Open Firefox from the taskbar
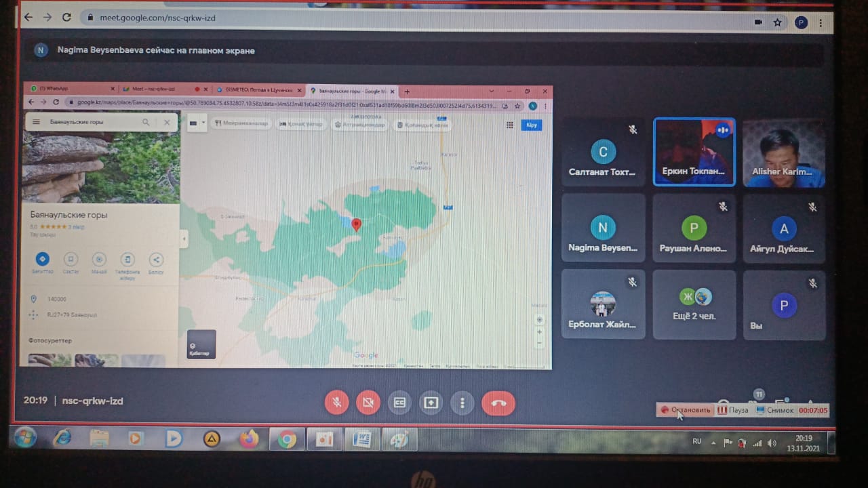 [249, 439]
